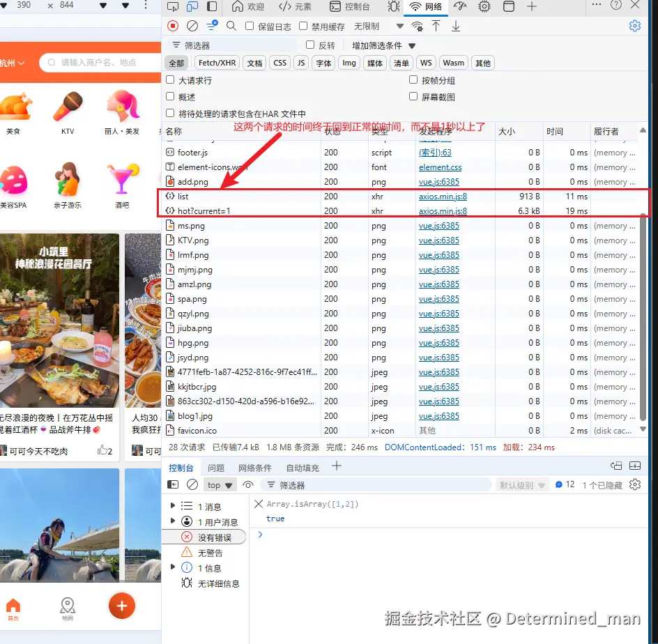Viewport: 658px width, 644px height.
Task: Toggle the console sidebar icon
Action: click(173, 484)
